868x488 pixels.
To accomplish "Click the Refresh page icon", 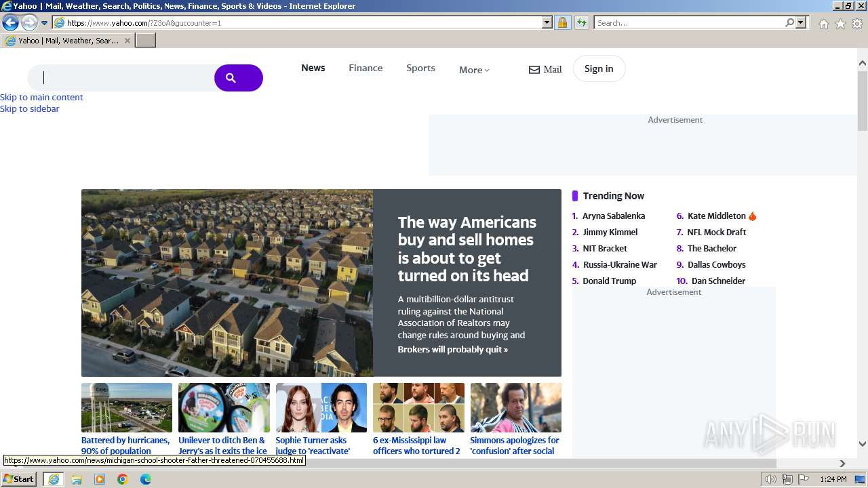I will (x=582, y=23).
